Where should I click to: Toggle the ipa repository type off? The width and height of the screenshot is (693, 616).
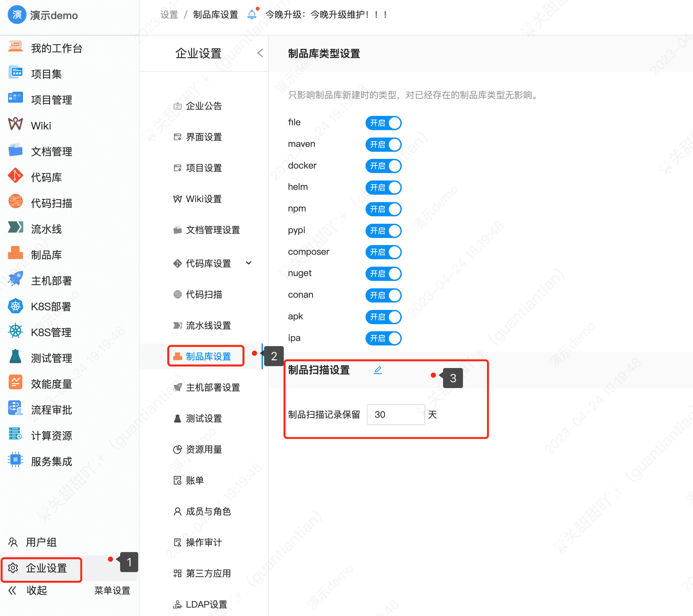pos(383,338)
